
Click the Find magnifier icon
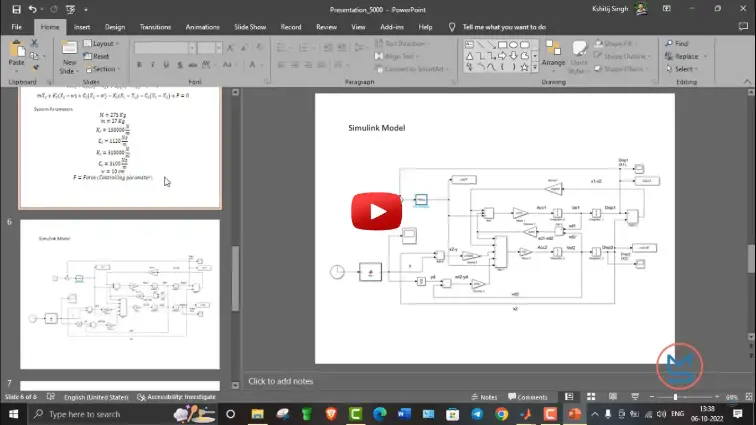point(668,44)
